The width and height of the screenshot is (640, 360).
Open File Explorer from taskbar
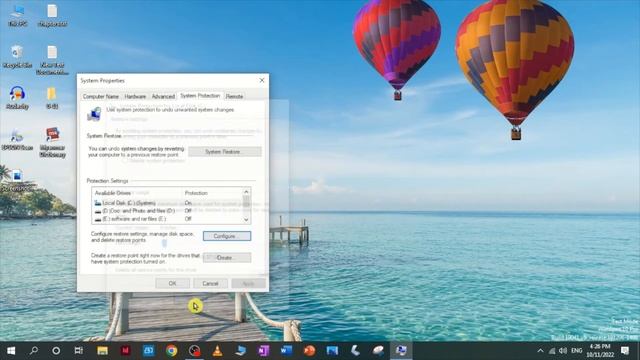102,350
